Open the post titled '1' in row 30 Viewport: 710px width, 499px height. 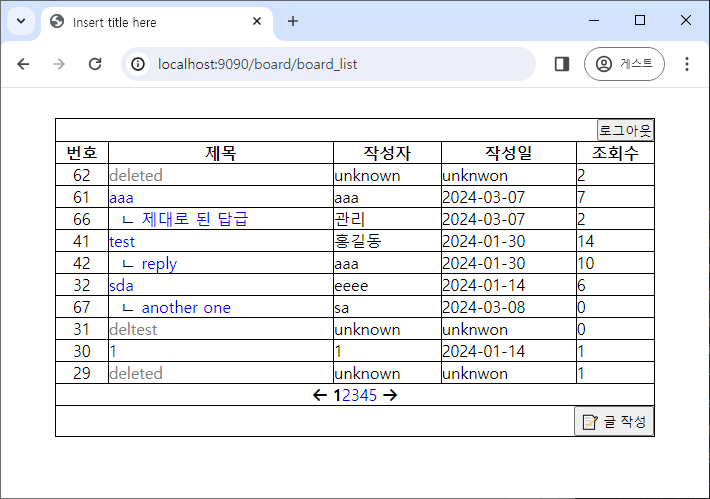pyautogui.click(x=113, y=351)
